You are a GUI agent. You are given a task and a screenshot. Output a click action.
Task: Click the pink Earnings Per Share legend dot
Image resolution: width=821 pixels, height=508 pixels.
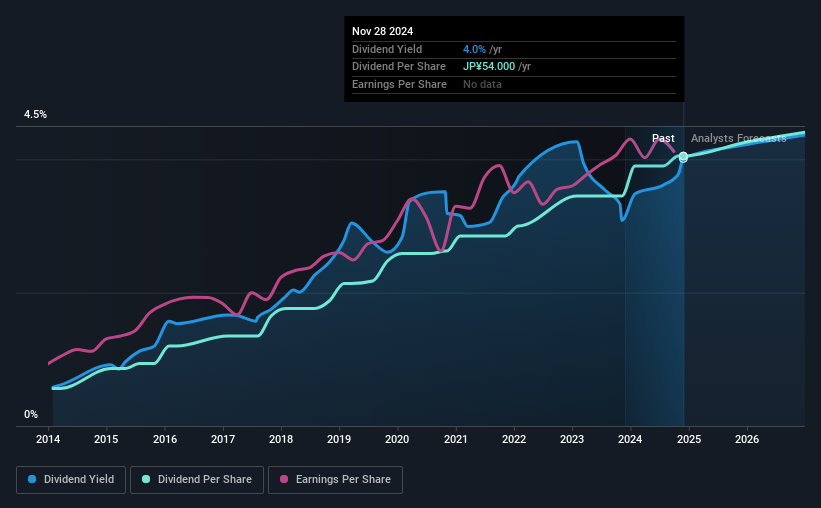pyautogui.click(x=284, y=479)
